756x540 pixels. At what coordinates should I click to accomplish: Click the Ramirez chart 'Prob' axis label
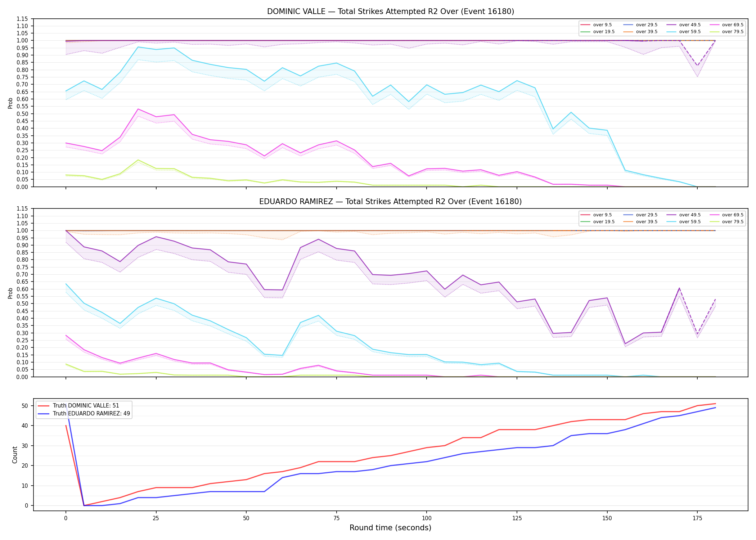[x=10, y=293]
